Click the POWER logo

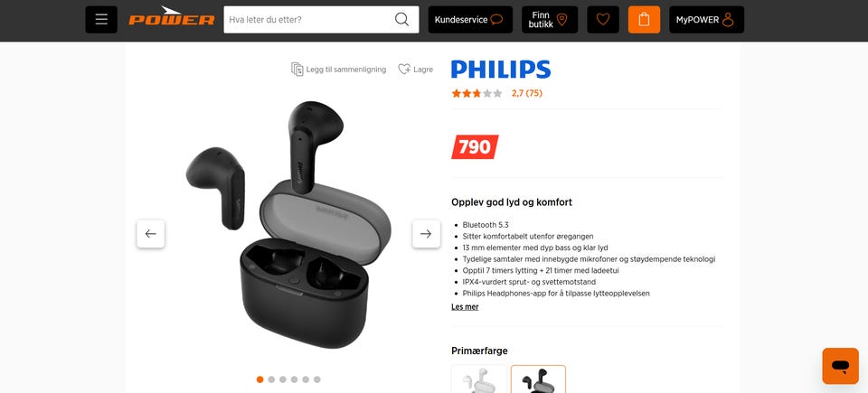pos(172,16)
